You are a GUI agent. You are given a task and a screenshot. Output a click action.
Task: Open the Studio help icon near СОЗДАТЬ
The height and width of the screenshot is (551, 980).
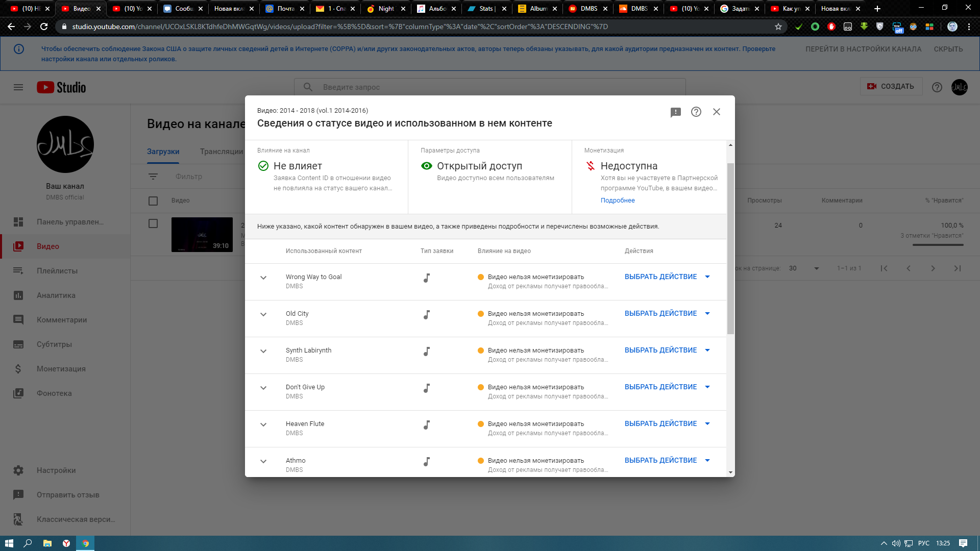(x=937, y=87)
